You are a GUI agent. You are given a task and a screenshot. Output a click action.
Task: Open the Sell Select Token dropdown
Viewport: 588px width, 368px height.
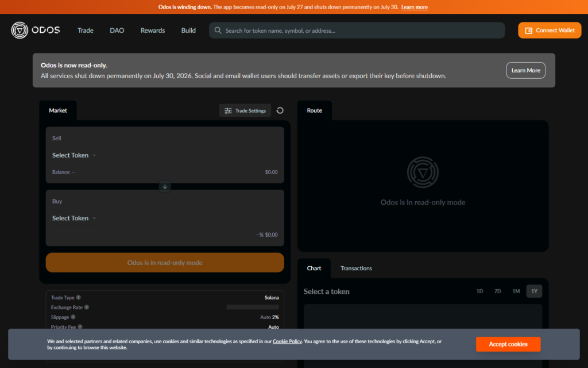(x=74, y=155)
